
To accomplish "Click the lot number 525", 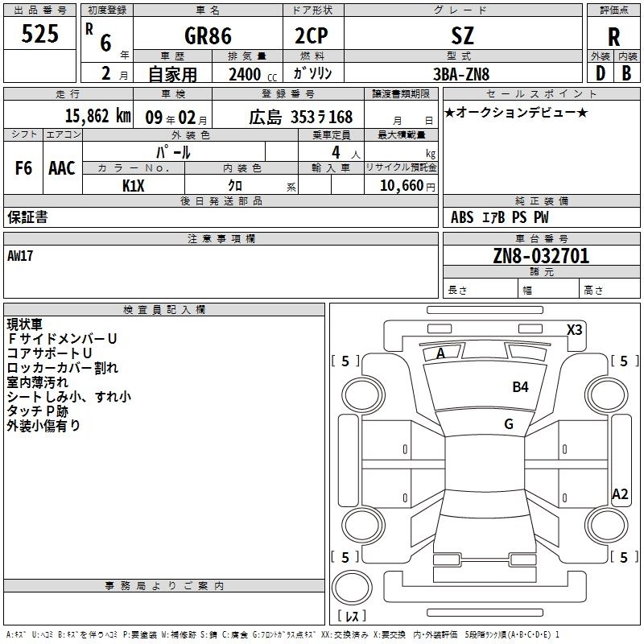I will point(39,34).
